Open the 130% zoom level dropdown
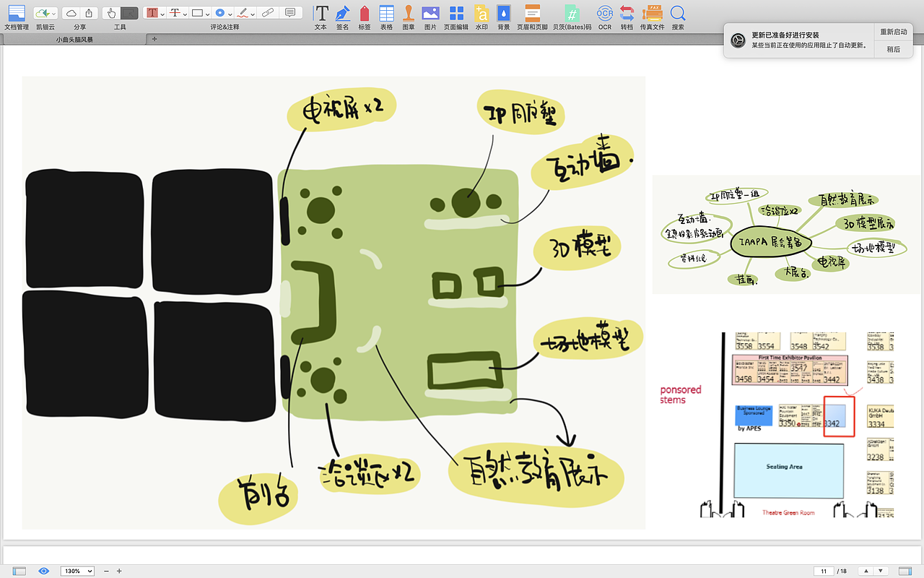The height and width of the screenshot is (578, 924). pos(78,571)
